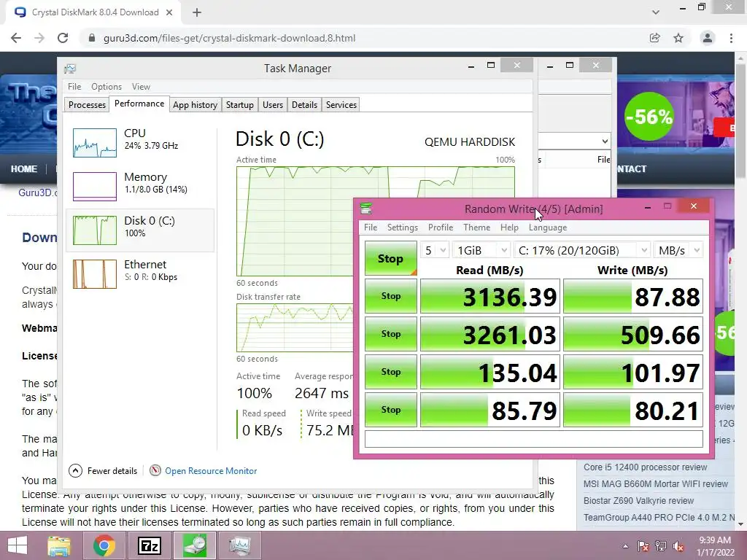Click the Windows Start button
This screenshot has height=560, width=747.
point(18,545)
